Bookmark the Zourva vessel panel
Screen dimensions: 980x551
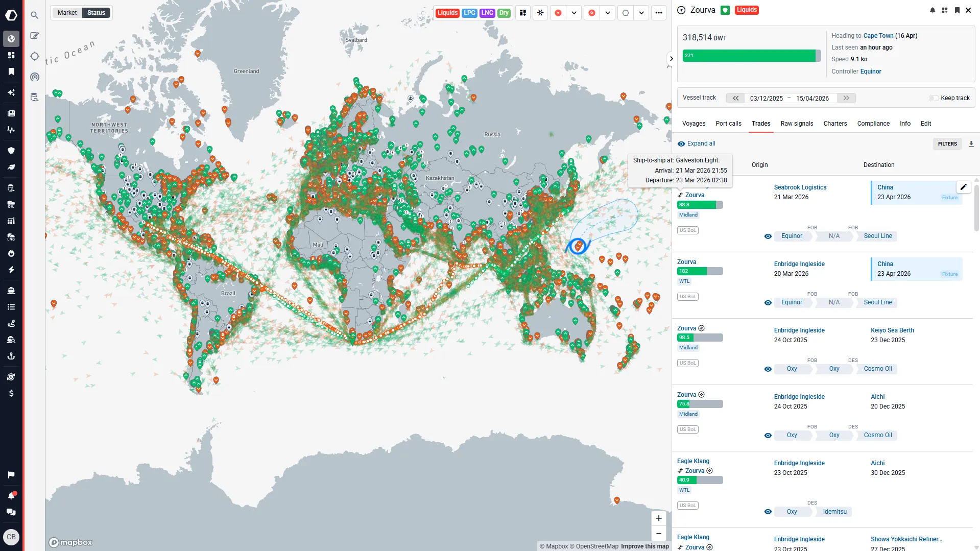(x=957, y=10)
